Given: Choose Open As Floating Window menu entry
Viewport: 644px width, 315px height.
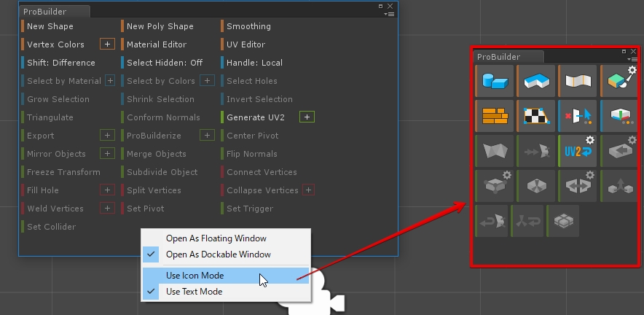Looking at the screenshot, I should point(226,238).
